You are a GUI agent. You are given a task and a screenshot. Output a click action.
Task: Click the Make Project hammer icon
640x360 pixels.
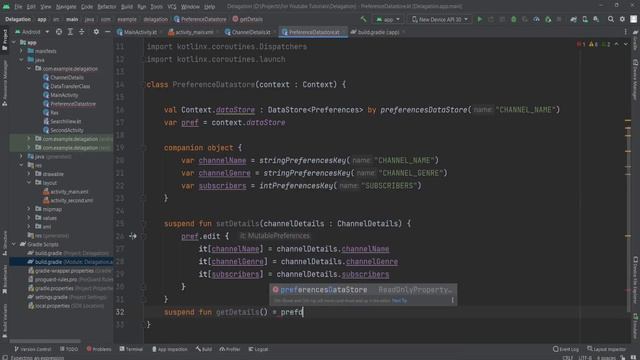click(363, 19)
